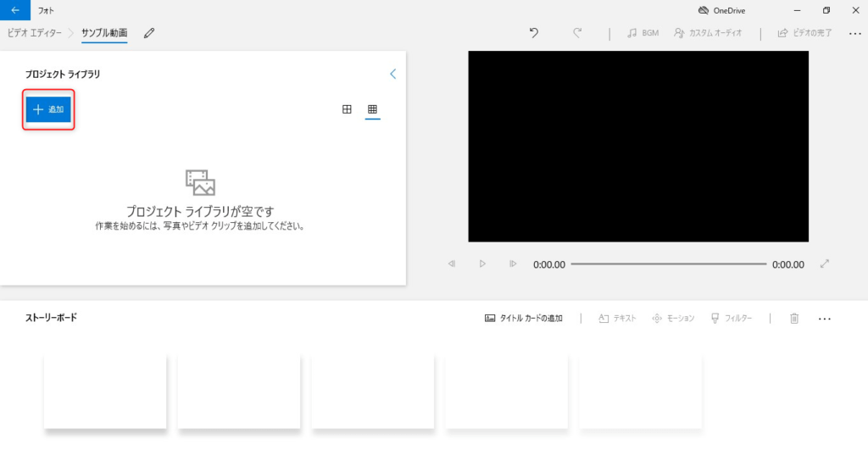Switch library to medium thumbnail view
868x461 pixels.
click(x=347, y=109)
